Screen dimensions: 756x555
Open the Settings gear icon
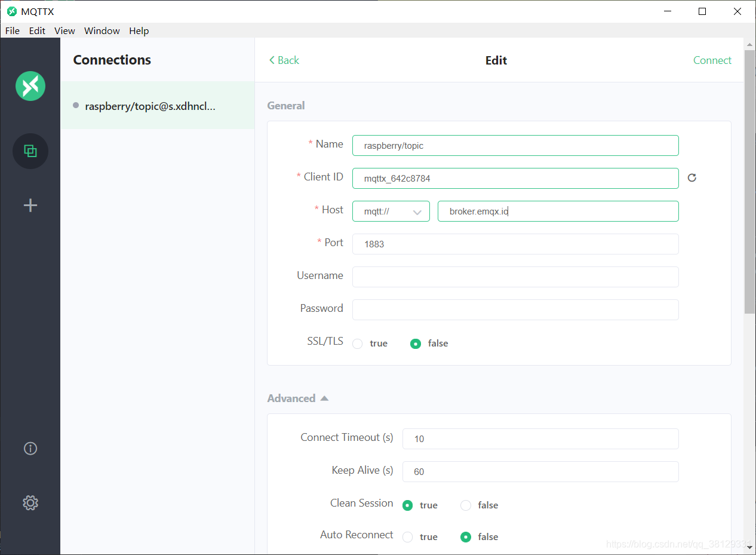pyautogui.click(x=30, y=503)
